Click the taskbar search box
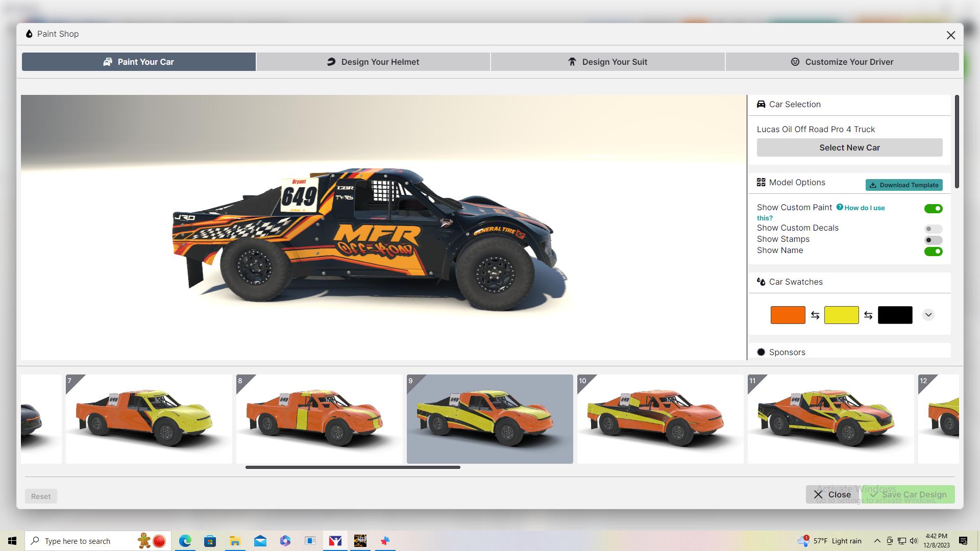 click(97, 541)
